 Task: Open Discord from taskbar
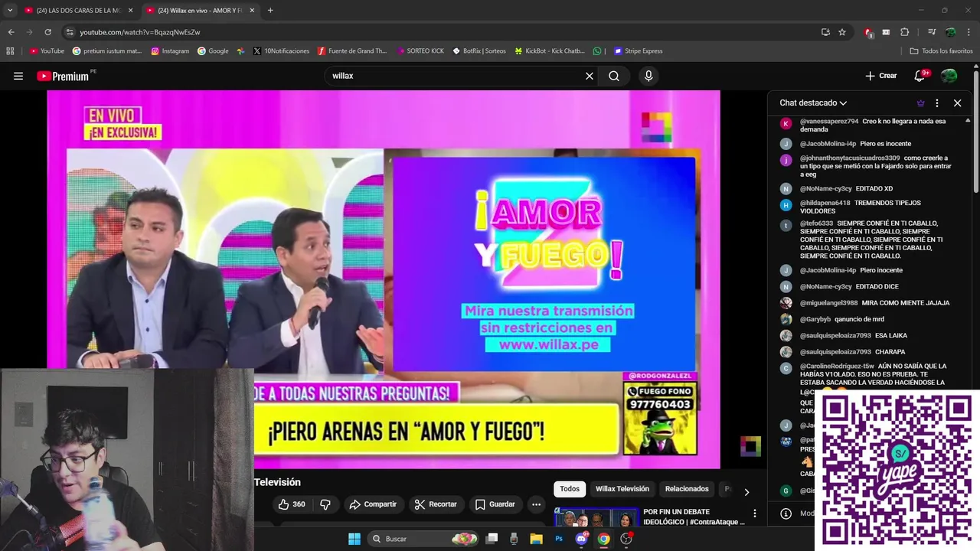[x=581, y=539]
